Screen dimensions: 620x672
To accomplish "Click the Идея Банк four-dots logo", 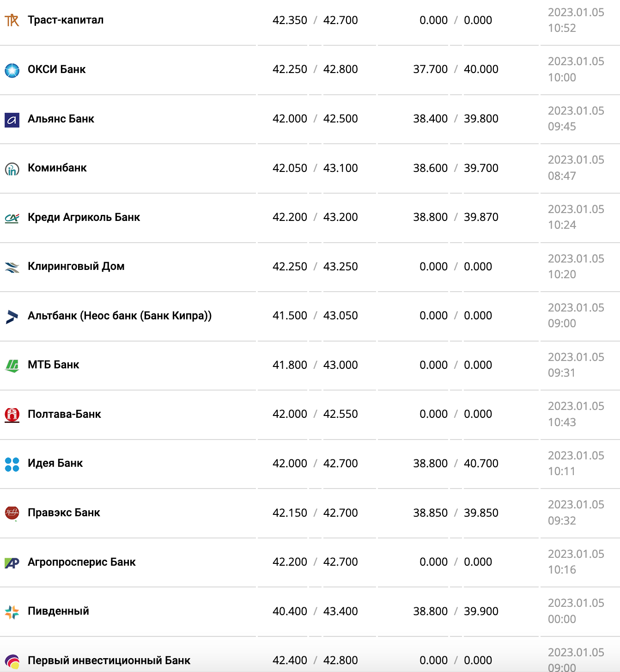I will click(x=12, y=464).
